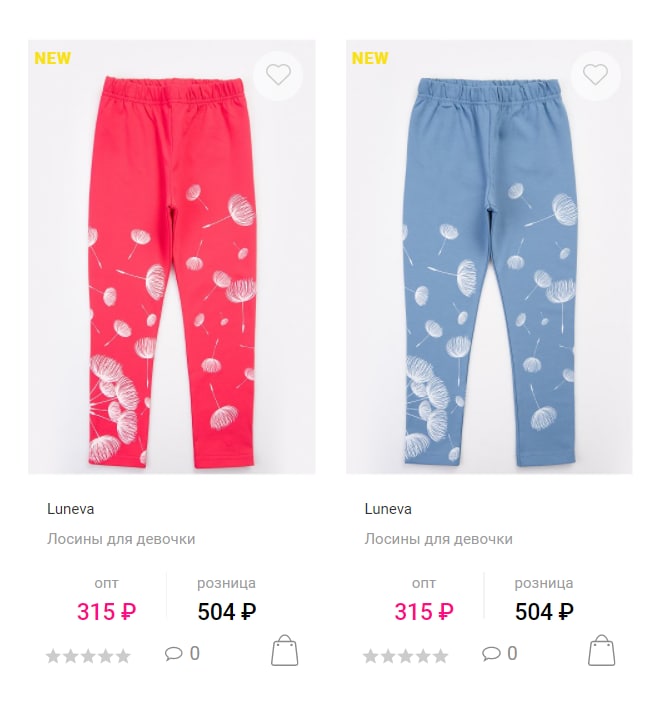Viewport: 647px width, 702px height.
Task: Open Luneva brand link under red leggings
Action: [71, 509]
